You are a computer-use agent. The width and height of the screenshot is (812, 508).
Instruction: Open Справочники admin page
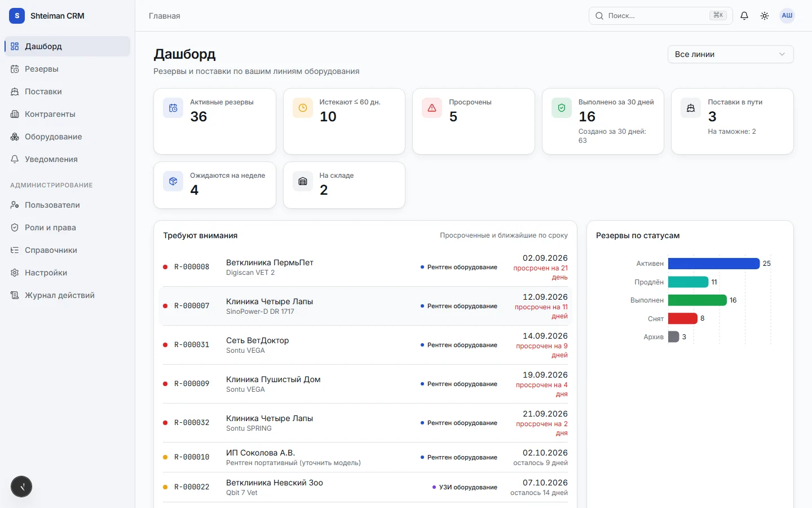point(68,250)
